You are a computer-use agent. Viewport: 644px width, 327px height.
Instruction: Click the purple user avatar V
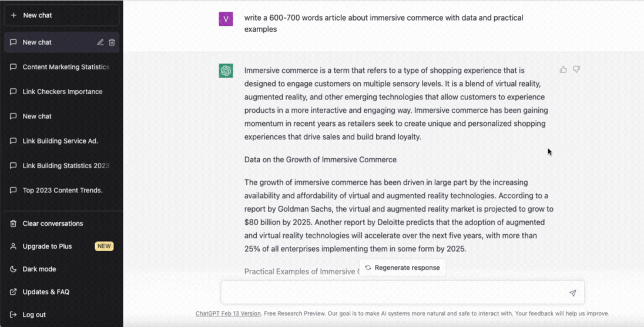(226, 19)
